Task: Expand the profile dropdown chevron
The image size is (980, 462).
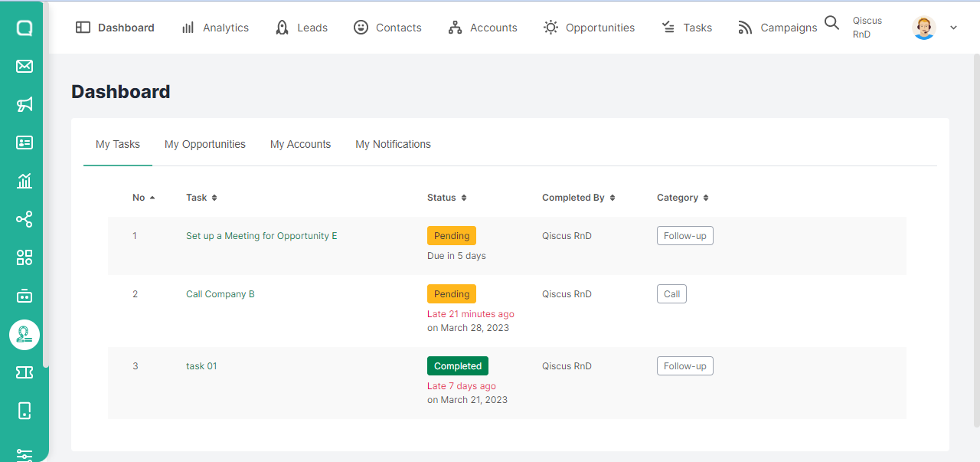Action: (953, 28)
